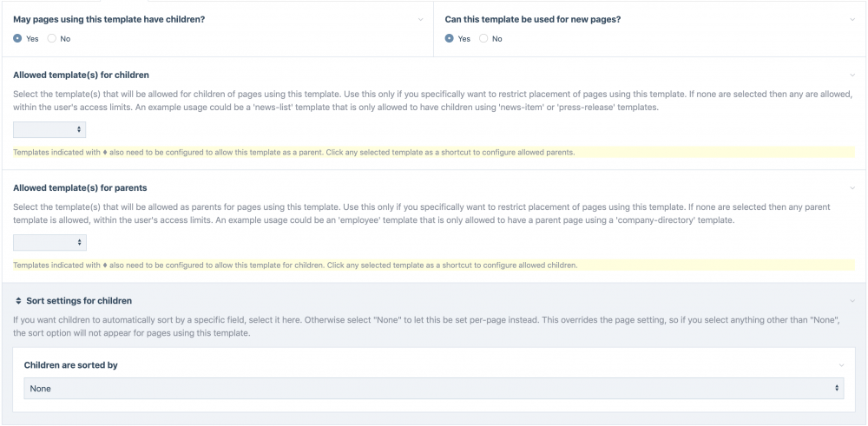Collapse chevron of "Can this template be used" field
Viewport: 868px width, 426px height.
(x=852, y=19)
